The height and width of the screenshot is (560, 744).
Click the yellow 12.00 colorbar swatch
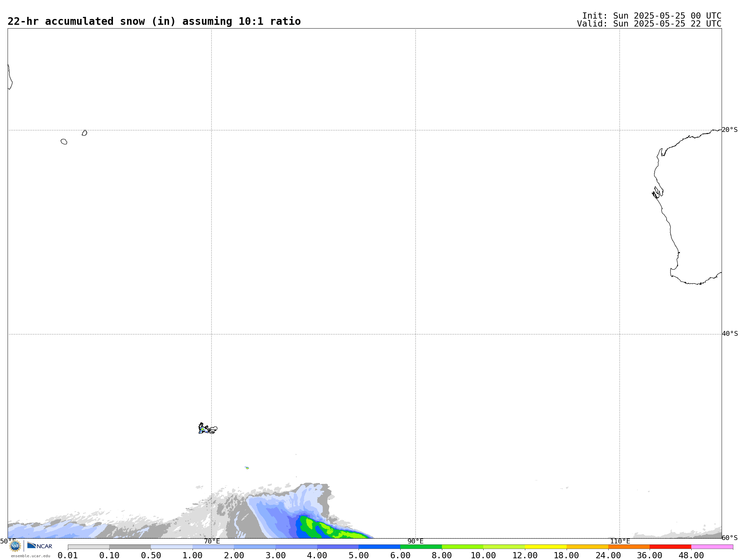pos(546,547)
